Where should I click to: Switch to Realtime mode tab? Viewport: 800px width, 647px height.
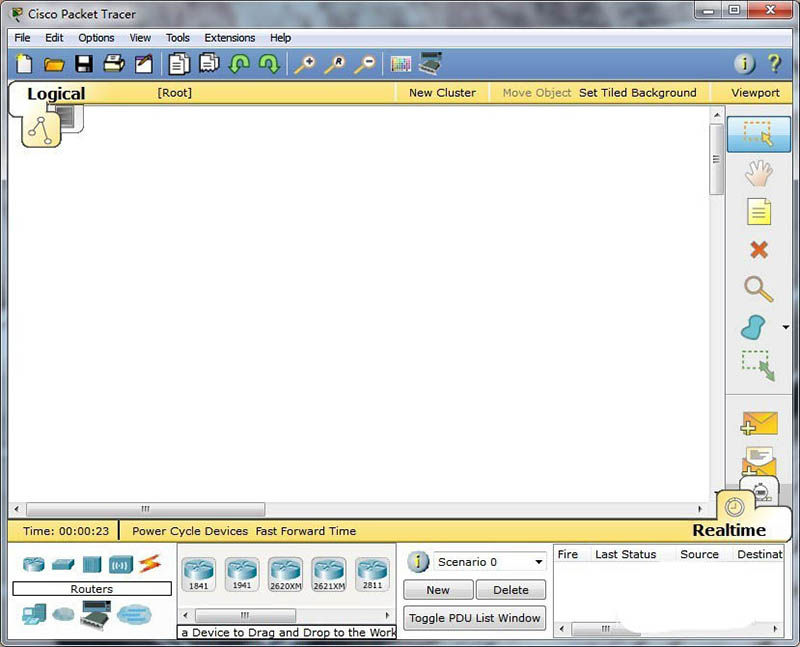(x=729, y=530)
